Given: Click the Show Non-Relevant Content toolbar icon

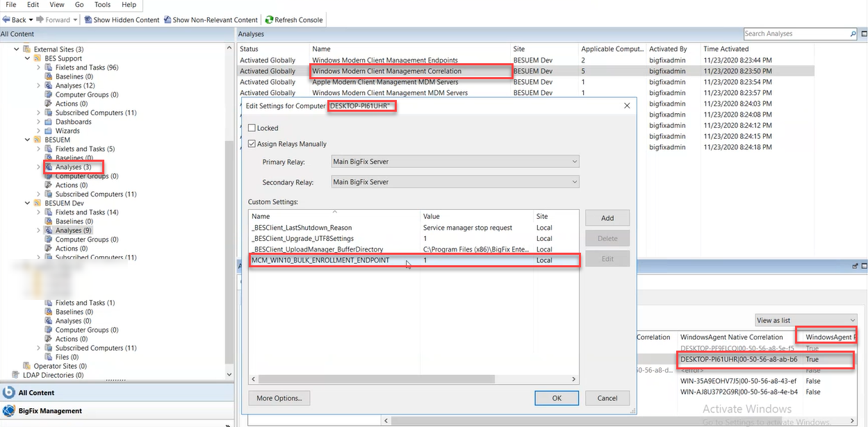Looking at the screenshot, I should tap(167, 19).
